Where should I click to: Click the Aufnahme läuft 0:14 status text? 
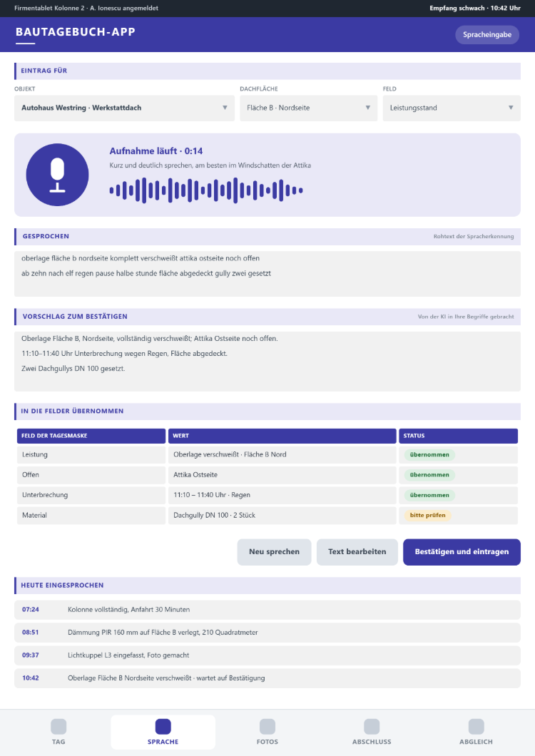tap(156, 151)
